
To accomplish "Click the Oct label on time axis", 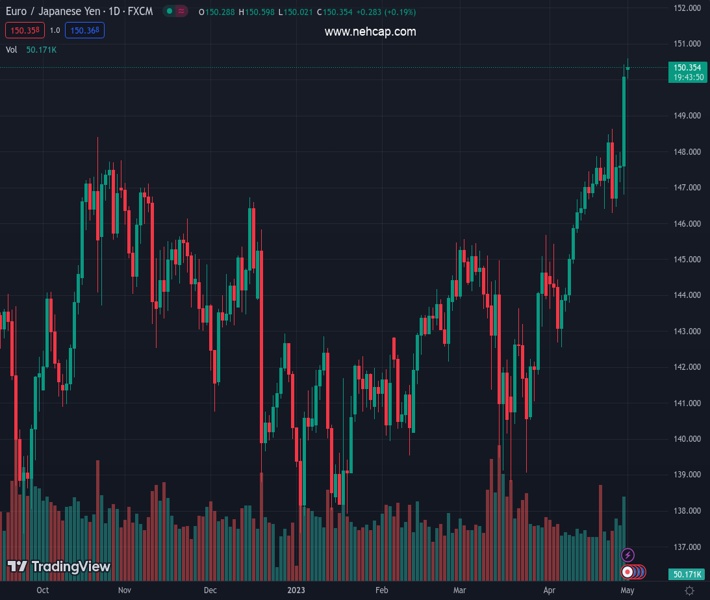I will tap(42, 591).
